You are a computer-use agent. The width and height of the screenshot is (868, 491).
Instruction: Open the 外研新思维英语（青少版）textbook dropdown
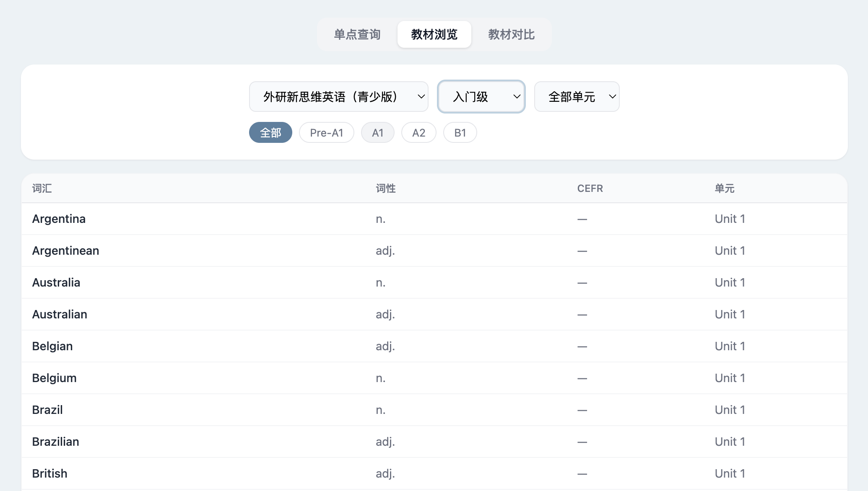[x=338, y=97]
